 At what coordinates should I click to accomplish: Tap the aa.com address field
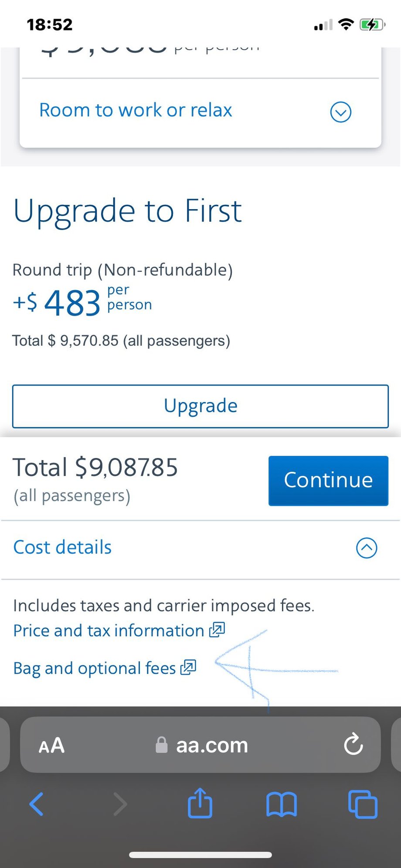point(212,746)
